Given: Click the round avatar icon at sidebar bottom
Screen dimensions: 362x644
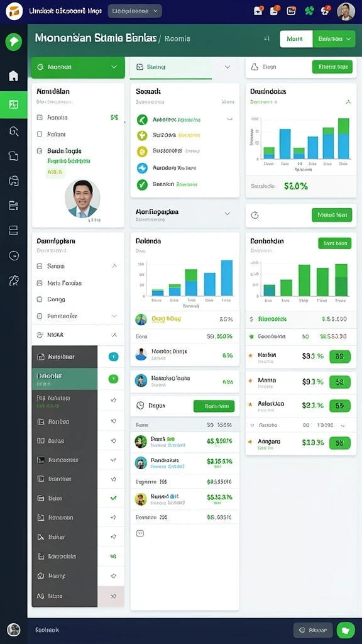Looking at the screenshot, I should coord(14,630).
